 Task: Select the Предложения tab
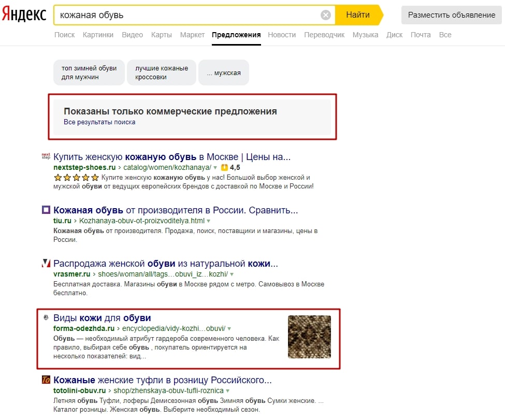(x=236, y=35)
